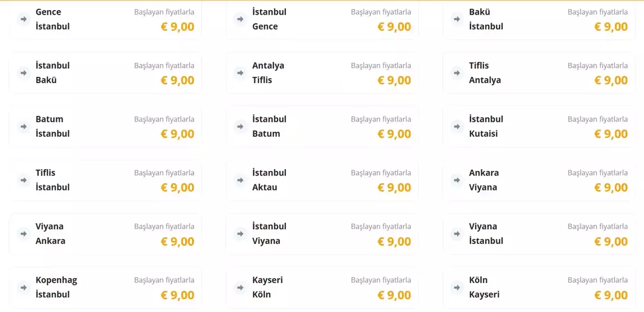The height and width of the screenshot is (312, 644).
Task: Click arrow icon on Batum to İstanbul card
Action: click(24, 126)
